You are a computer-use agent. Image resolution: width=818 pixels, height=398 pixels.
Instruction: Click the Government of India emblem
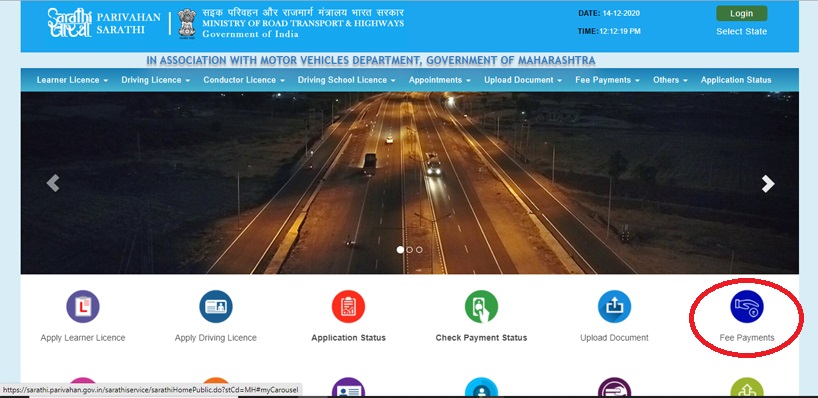coord(187,23)
